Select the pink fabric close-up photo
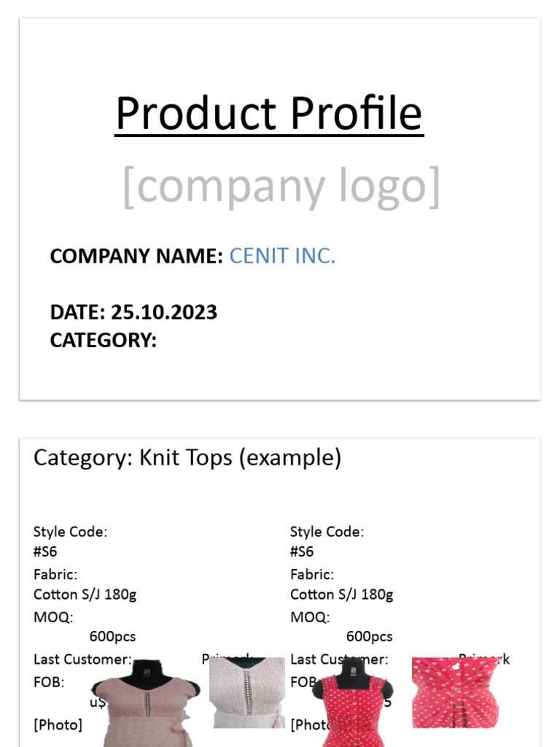Screen dimensions: 560x747 247,693
